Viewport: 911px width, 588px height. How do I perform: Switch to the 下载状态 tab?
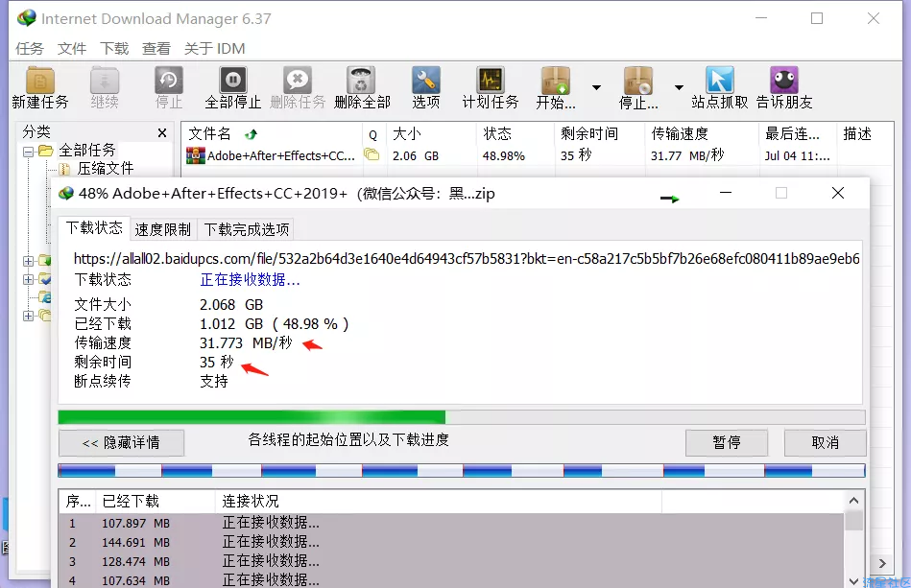click(94, 227)
